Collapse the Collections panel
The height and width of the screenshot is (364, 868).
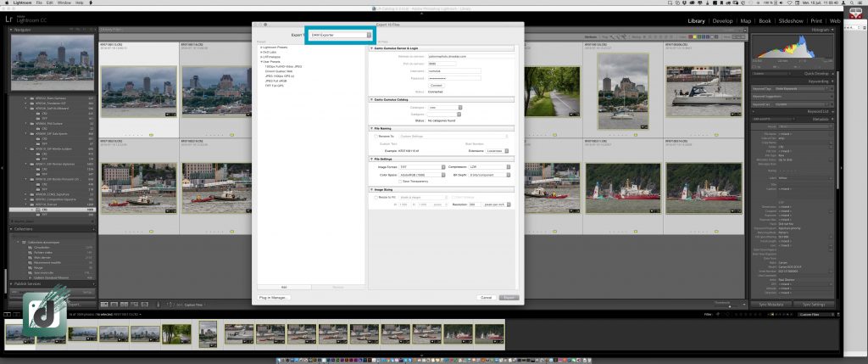point(12,229)
